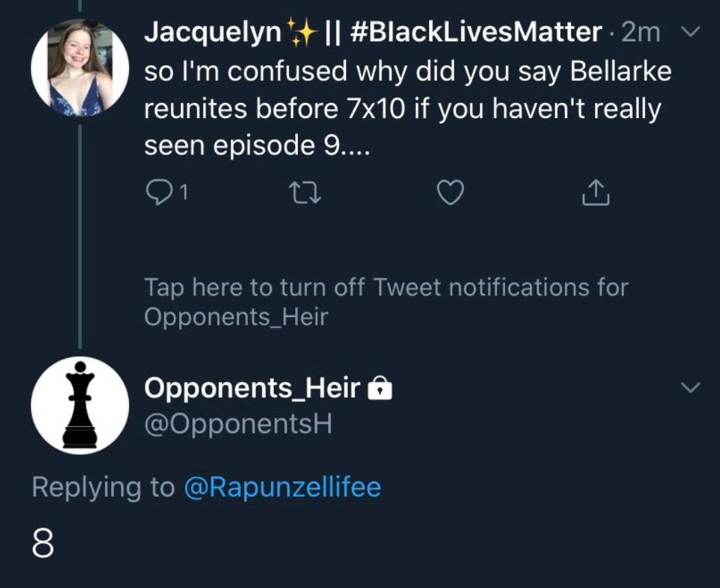
Task: Click the 2m timestamp on the tweet
Action: click(640, 33)
